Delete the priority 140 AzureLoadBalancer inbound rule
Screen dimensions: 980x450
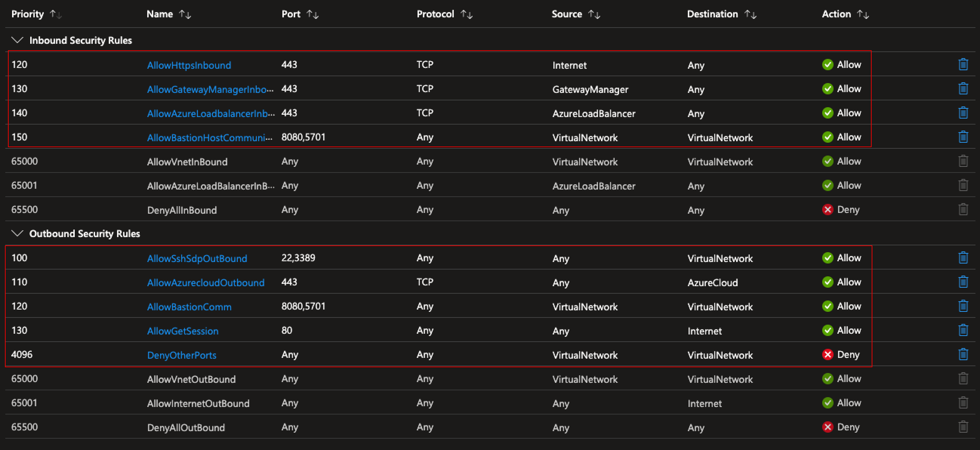coord(963,112)
